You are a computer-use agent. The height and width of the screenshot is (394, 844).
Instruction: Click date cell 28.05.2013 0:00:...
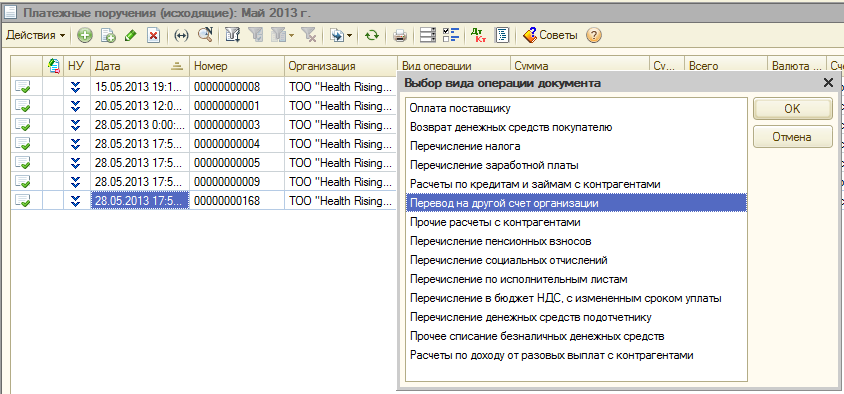coord(139,125)
